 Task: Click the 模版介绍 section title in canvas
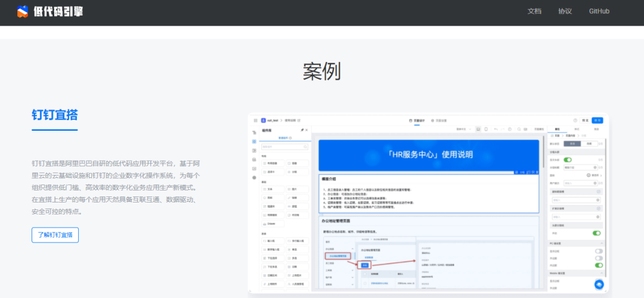pyautogui.click(x=329, y=179)
